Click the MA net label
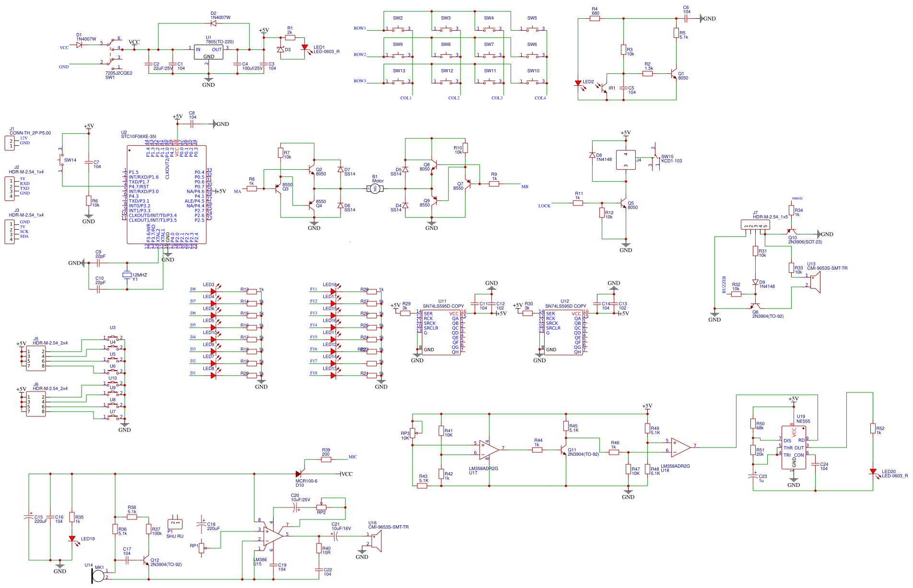 [x=237, y=191]
